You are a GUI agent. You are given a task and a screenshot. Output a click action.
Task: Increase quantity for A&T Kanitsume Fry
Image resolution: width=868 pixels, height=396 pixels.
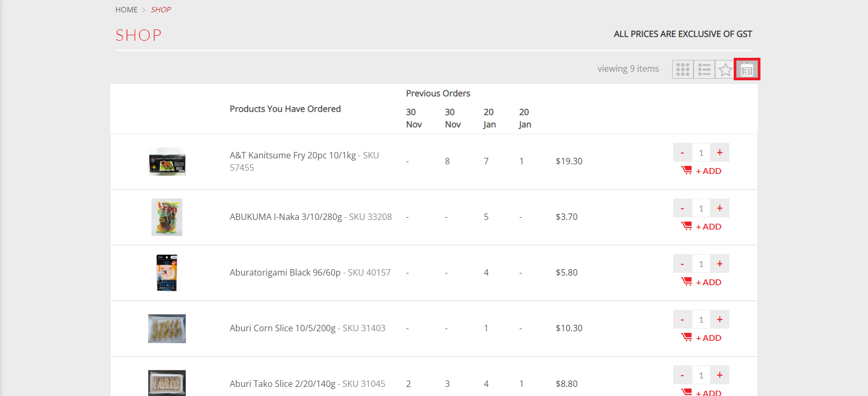point(720,153)
